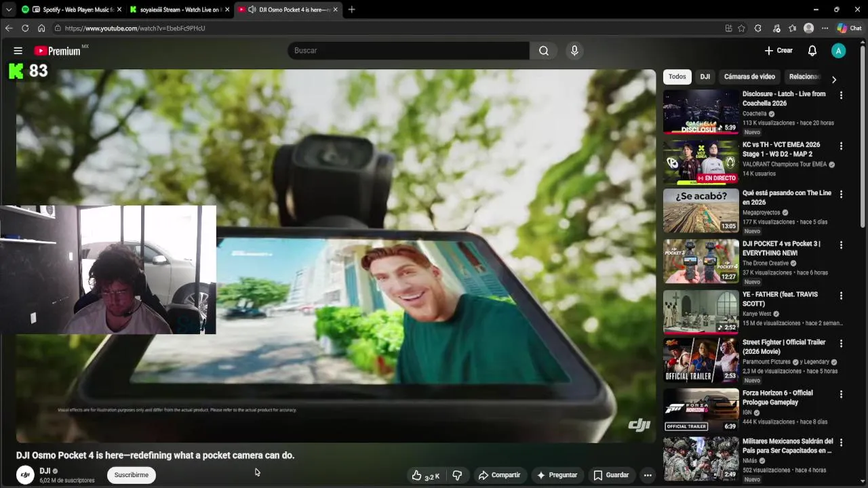Open options menu for The Line video
The width and height of the screenshot is (868, 488).
tap(841, 194)
